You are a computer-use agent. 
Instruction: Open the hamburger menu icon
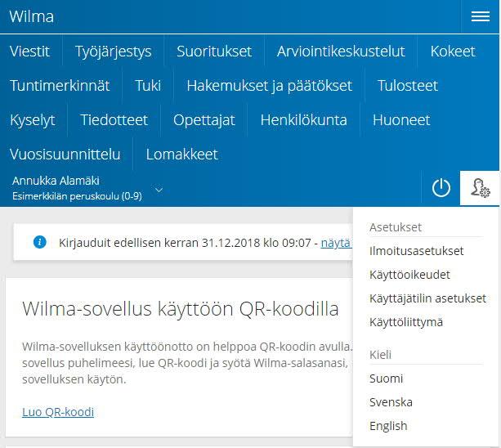coord(481,16)
